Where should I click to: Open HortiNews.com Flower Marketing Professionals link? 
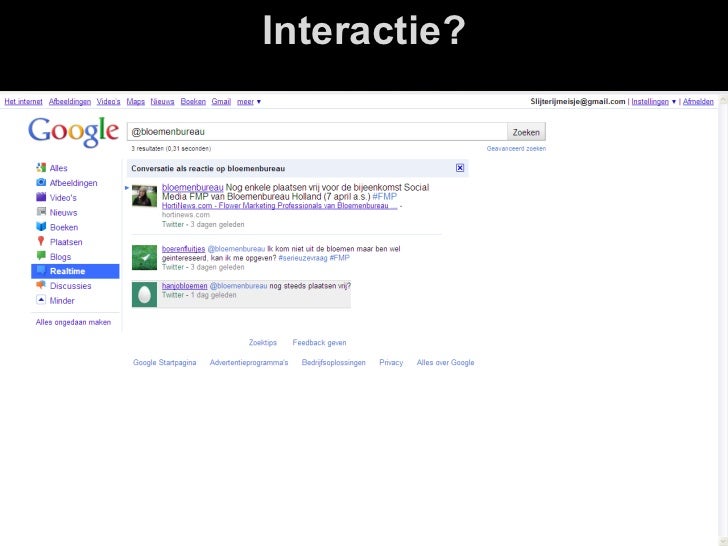pyautogui.click(x=280, y=206)
